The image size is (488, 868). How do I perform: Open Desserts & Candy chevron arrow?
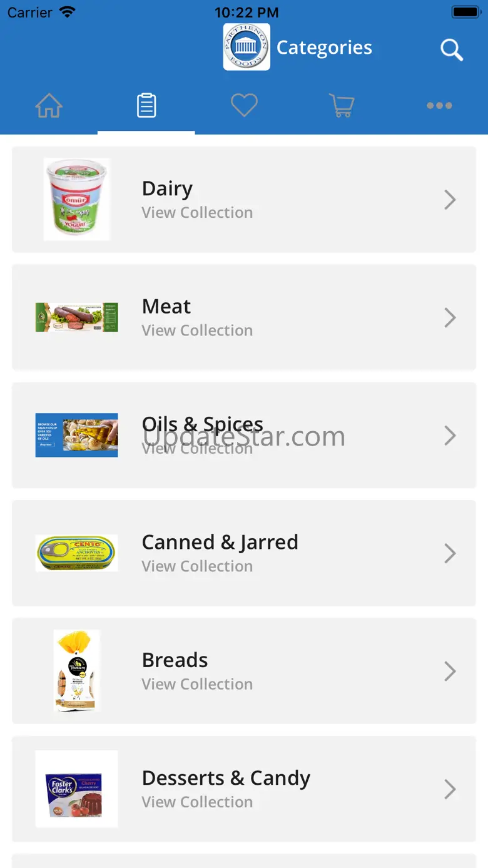click(x=450, y=789)
